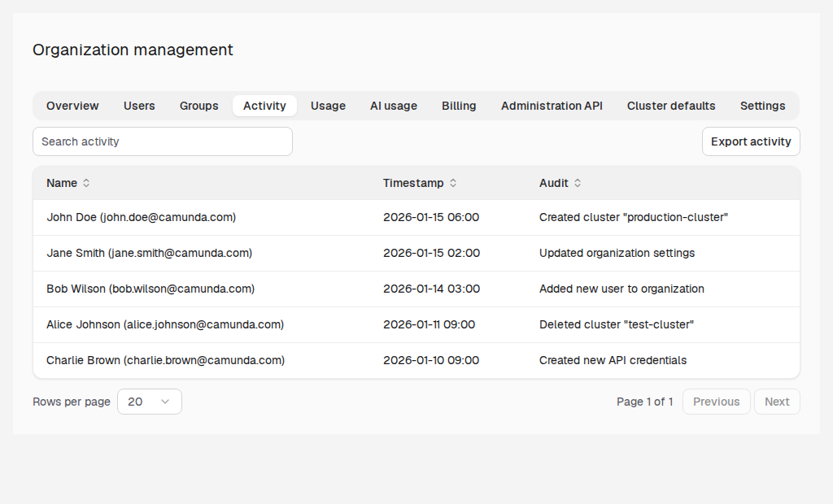The height and width of the screenshot is (504, 833).
Task: Expand the rows-per-page chevron showing 20
Action: [165, 402]
